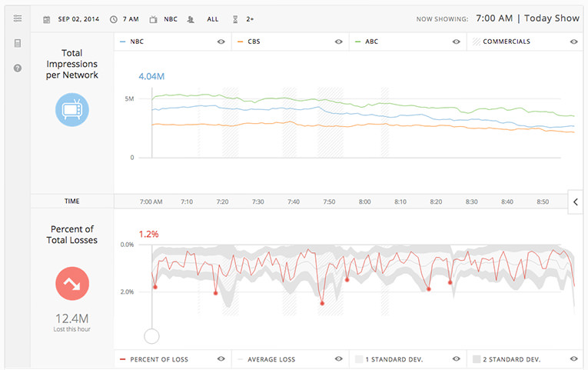Hide Commercials shading using eye icon

[x=573, y=42]
